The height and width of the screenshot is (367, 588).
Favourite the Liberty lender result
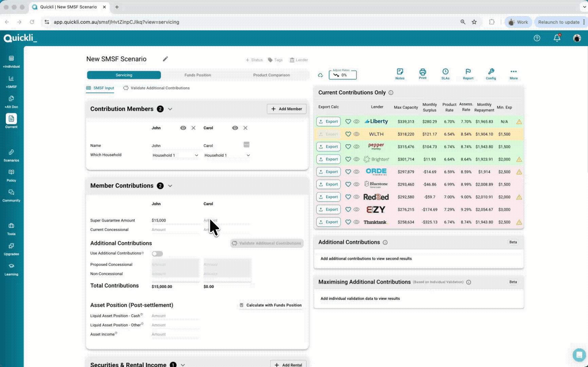pyautogui.click(x=348, y=121)
